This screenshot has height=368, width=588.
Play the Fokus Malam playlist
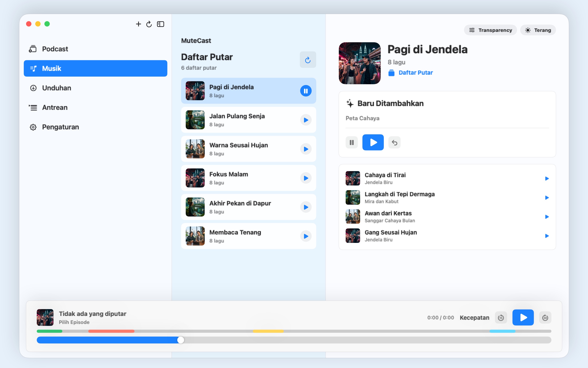306,178
